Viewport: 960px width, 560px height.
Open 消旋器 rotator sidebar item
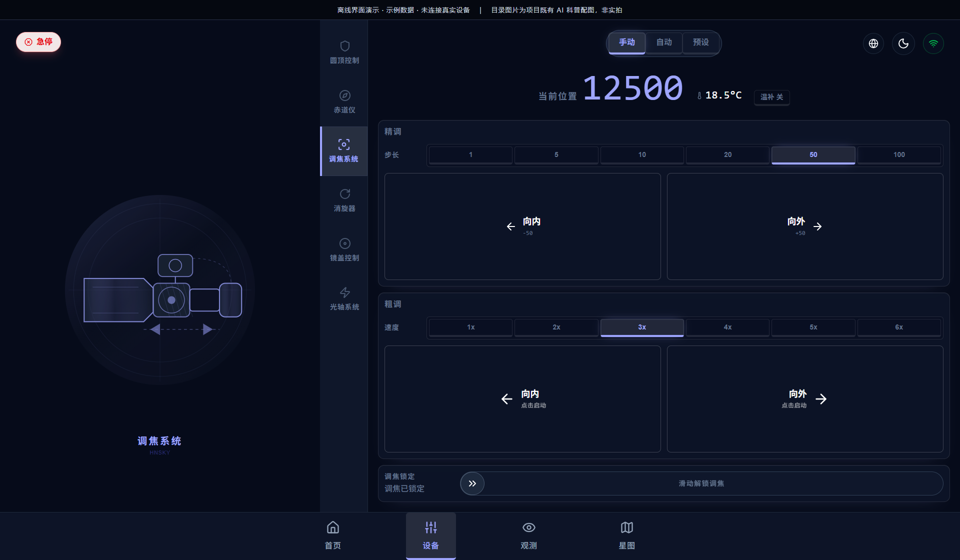point(344,200)
